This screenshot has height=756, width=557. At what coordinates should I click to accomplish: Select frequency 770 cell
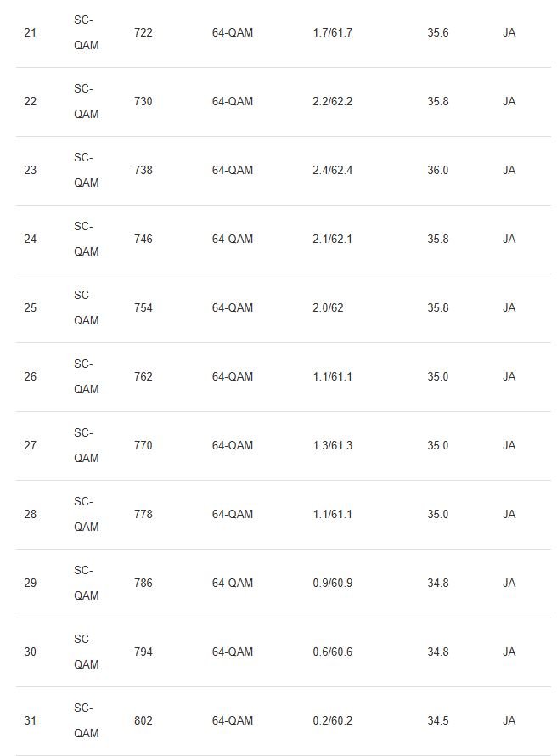tap(143, 445)
